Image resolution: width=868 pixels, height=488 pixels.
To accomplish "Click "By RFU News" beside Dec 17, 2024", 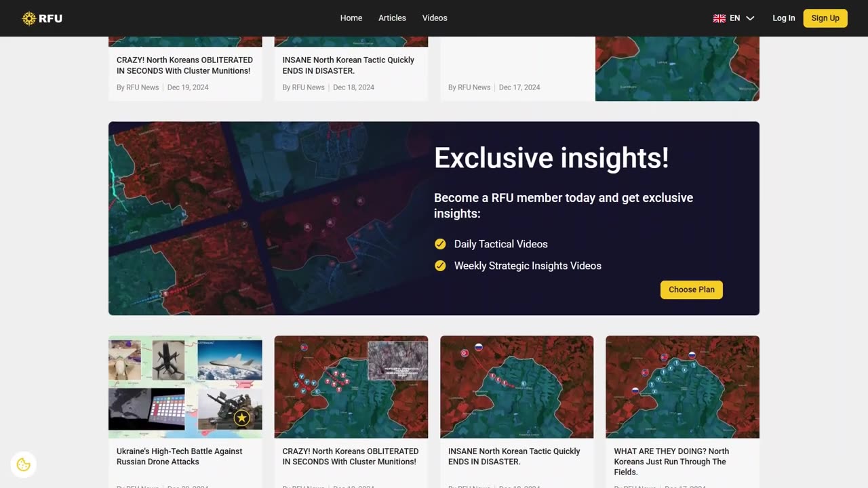I will (x=469, y=87).
